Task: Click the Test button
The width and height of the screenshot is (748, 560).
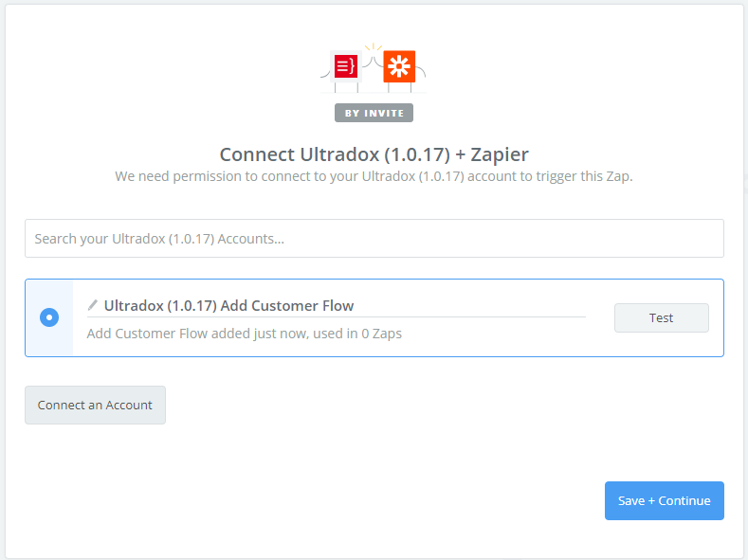Action: point(661,317)
